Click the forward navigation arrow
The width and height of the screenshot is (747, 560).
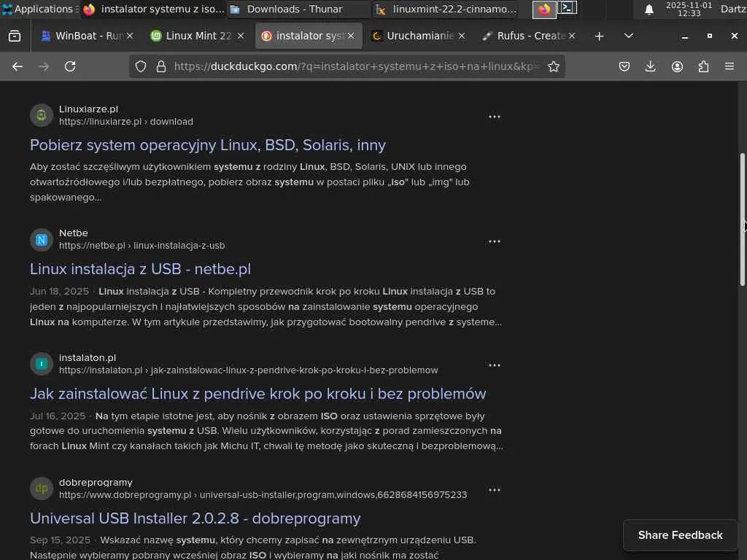(44, 66)
